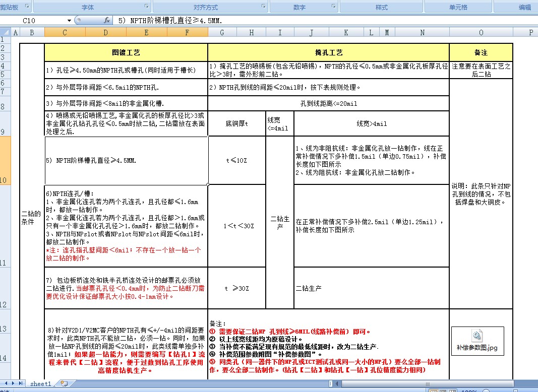Click the Name Box showing C10

[33, 21]
